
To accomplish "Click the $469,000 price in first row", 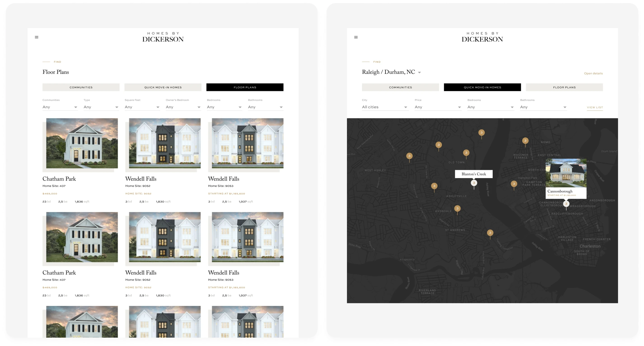I will click(50, 194).
